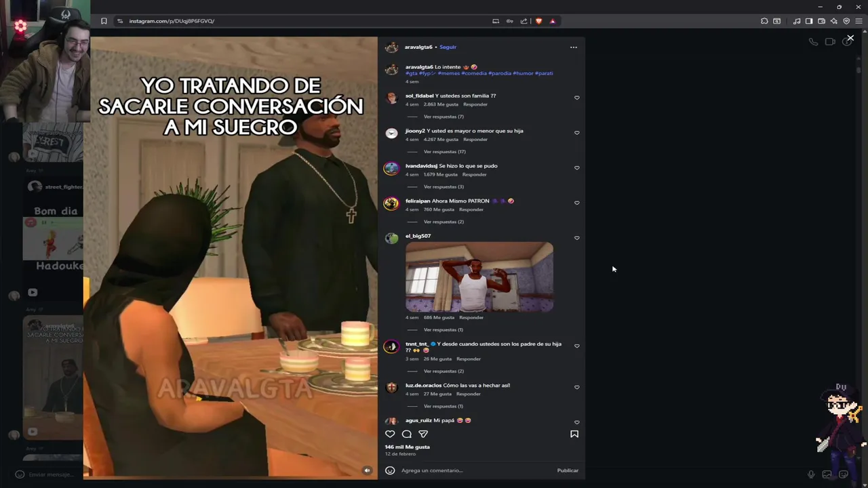The image size is (868, 488).
Task: Toggle the browser sidebar panel icon
Action: 809,21
